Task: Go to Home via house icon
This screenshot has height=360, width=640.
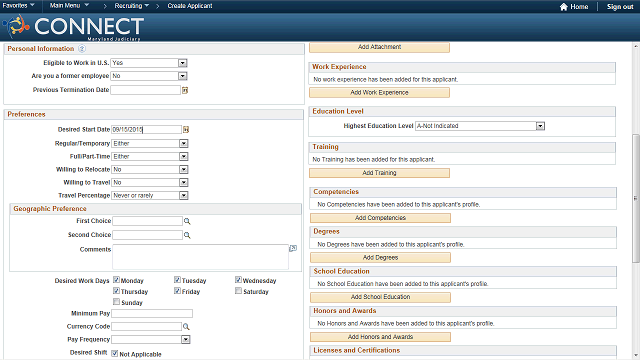Action: [x=564, y=7]
